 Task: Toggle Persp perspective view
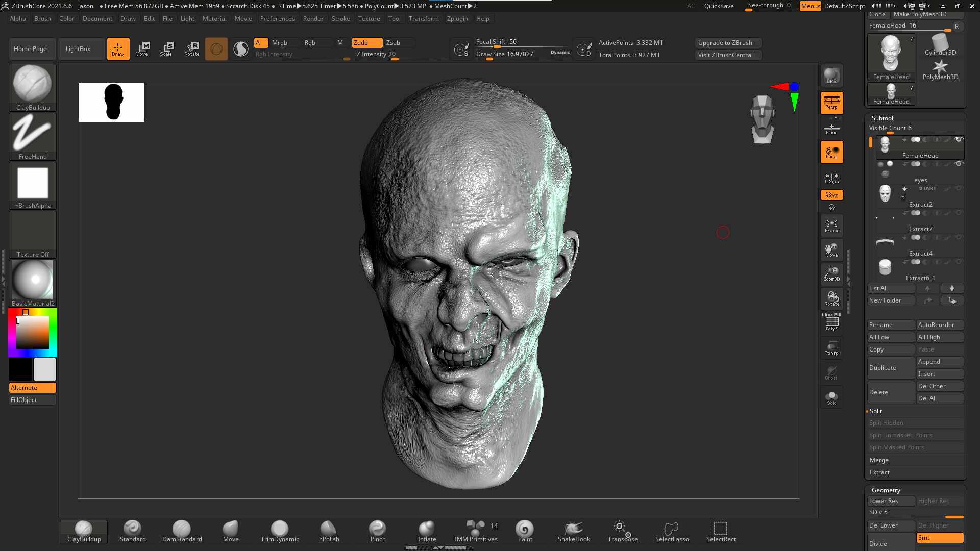point(831,103)
